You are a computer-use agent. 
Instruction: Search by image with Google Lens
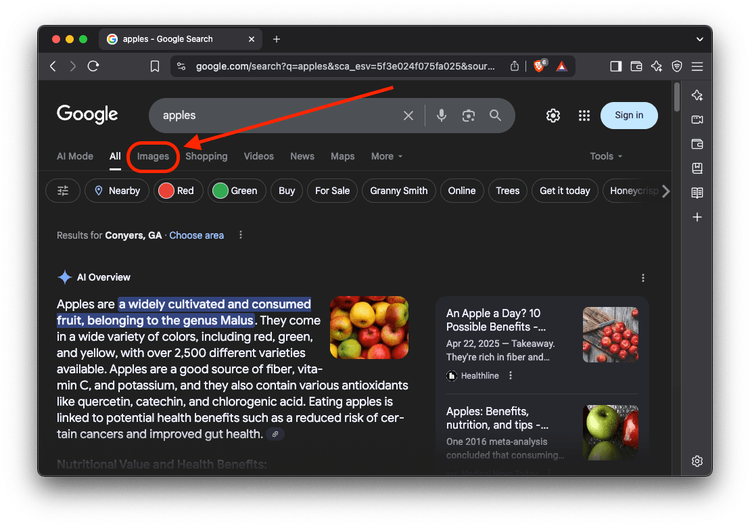[x=468, y=115]
